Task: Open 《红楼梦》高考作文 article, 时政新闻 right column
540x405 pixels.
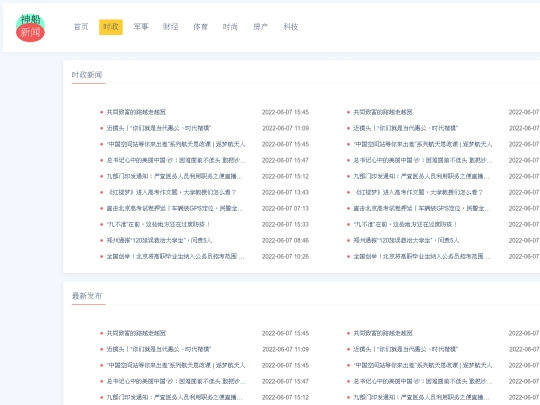Action: coord(418,192)
